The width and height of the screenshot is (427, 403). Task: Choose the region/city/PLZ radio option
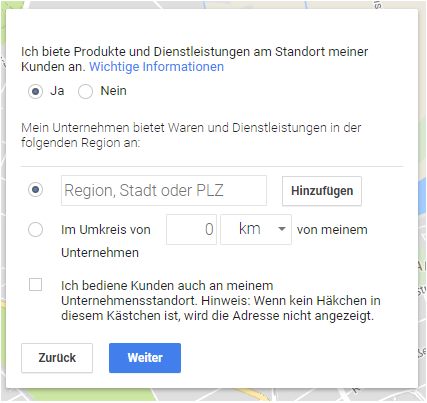tap(35, 190)
